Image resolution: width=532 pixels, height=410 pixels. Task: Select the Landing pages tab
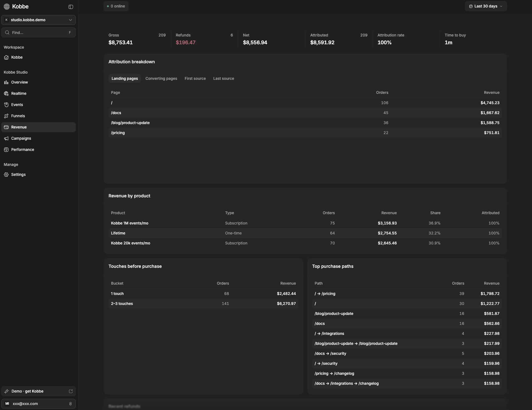[x=125, y=79]
